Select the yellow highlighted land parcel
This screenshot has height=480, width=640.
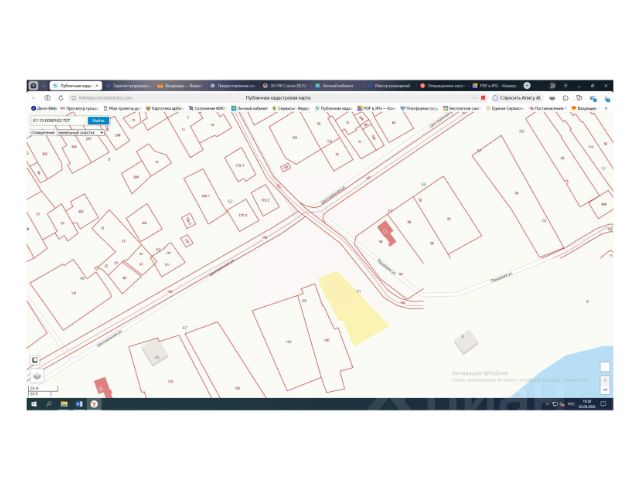coord(352,308)
